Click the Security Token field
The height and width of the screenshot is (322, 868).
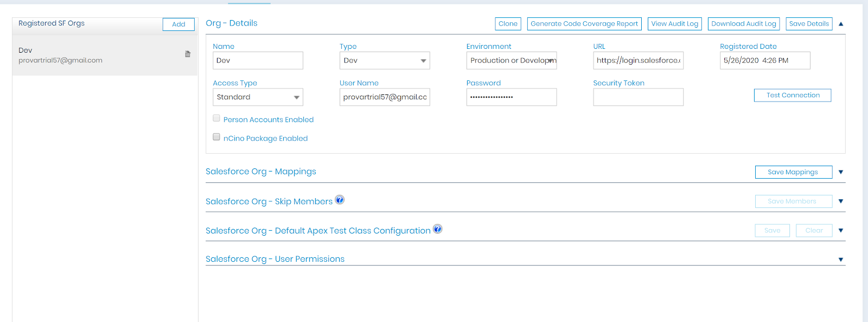tap(639, 97)
